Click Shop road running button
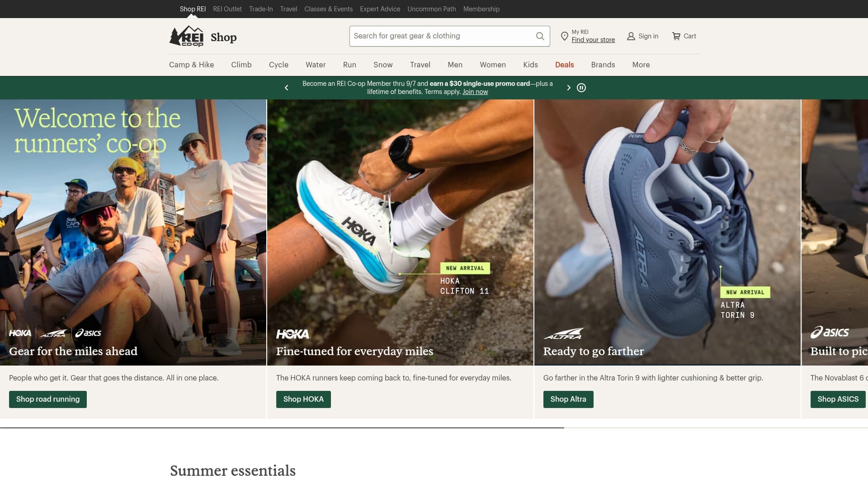This screenshot has height=488, width=868. pyautogui.click(x=48, y=399)
